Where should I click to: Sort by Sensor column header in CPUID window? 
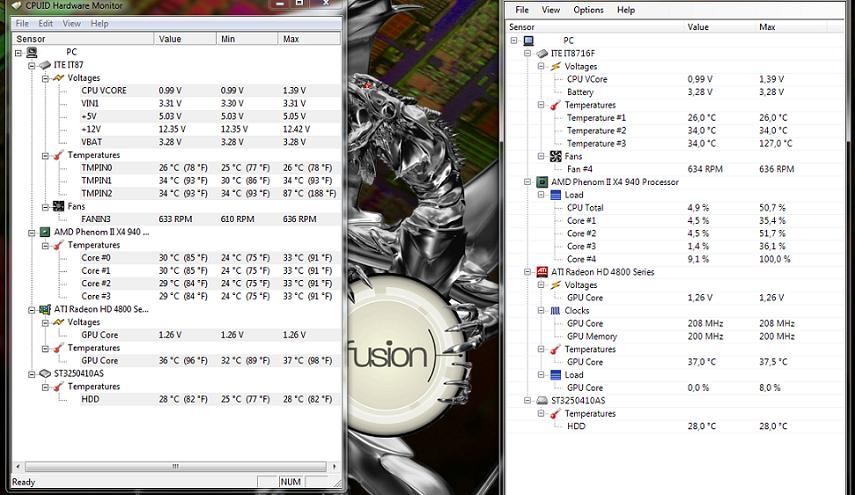(x=83, y=39)
